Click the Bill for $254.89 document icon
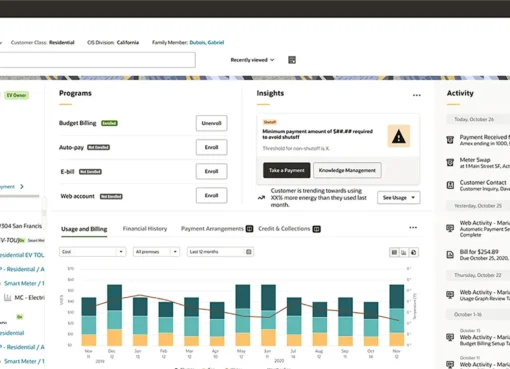 [450, 255]
